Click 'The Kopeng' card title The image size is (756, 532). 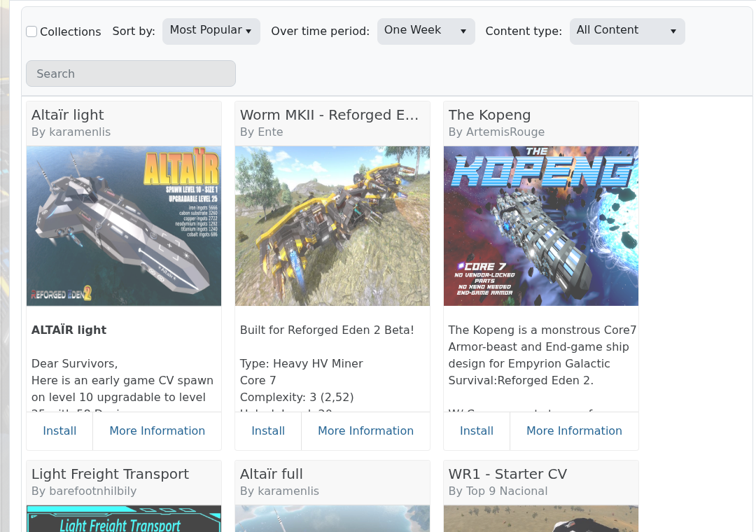[489, 115]
